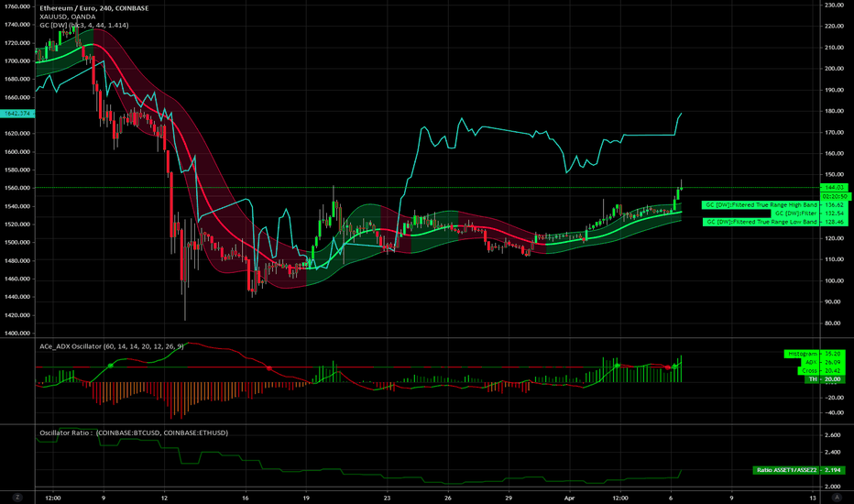Click the ADX 26.09 value label
This screenshot has height=504, width=854.
click(823, 362)
